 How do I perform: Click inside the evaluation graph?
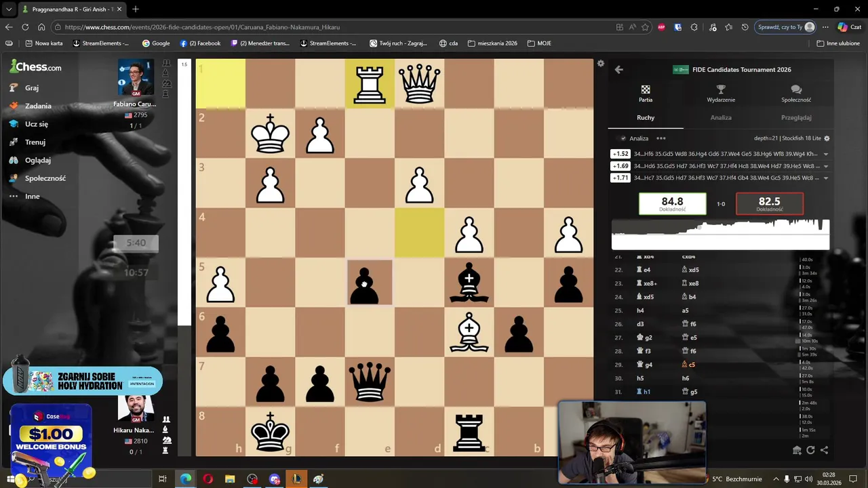click(720, 235)
